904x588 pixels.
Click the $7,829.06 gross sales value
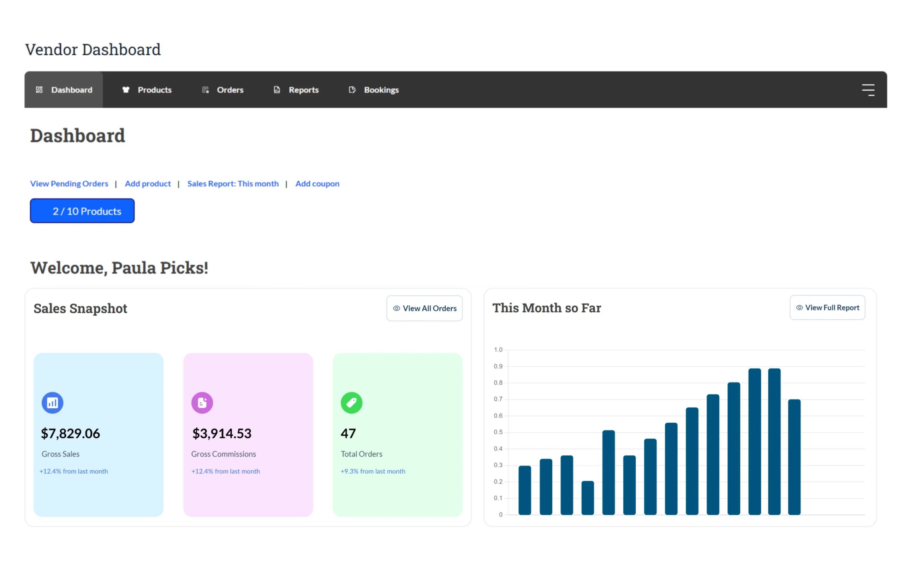click(x=70, y=433)
